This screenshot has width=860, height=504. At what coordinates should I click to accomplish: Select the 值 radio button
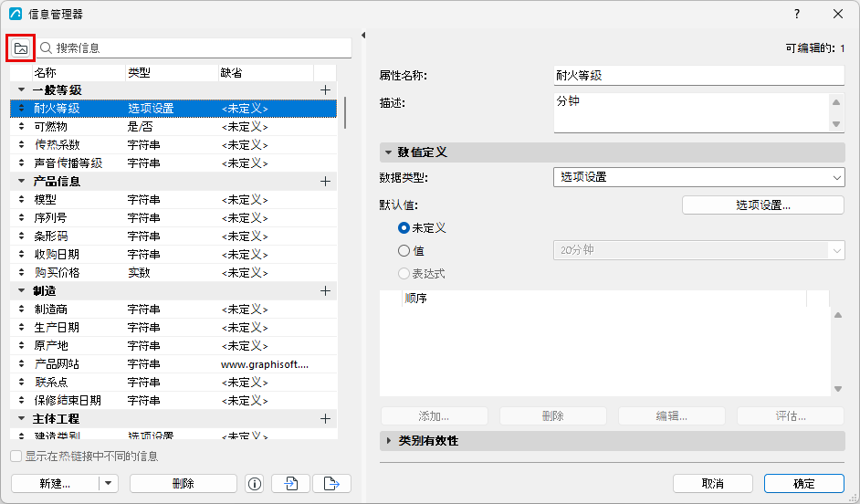(404, 250)
